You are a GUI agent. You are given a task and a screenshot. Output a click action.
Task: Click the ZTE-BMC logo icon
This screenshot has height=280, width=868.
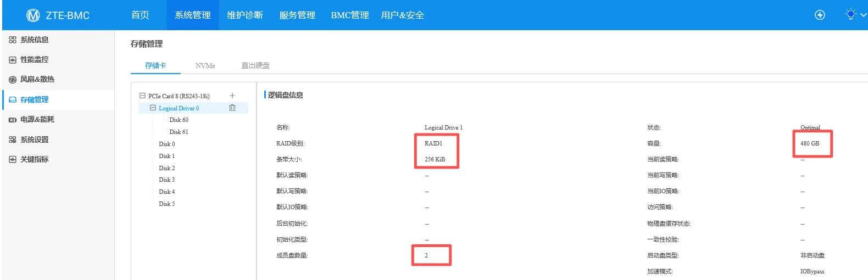click(x=33, y=15)
